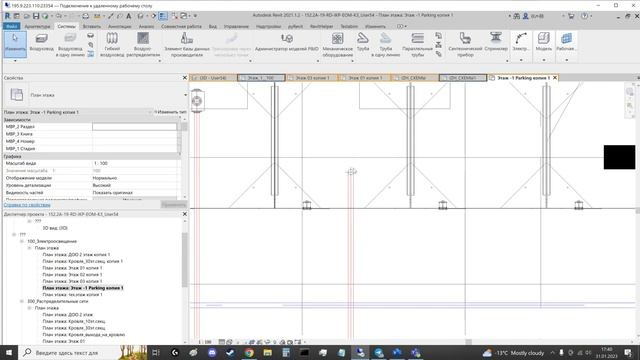The height and width of the screenshot is (360, 640).
Task: Collapse План этажа node under 300_Распределительные сети
Action: 29,308
